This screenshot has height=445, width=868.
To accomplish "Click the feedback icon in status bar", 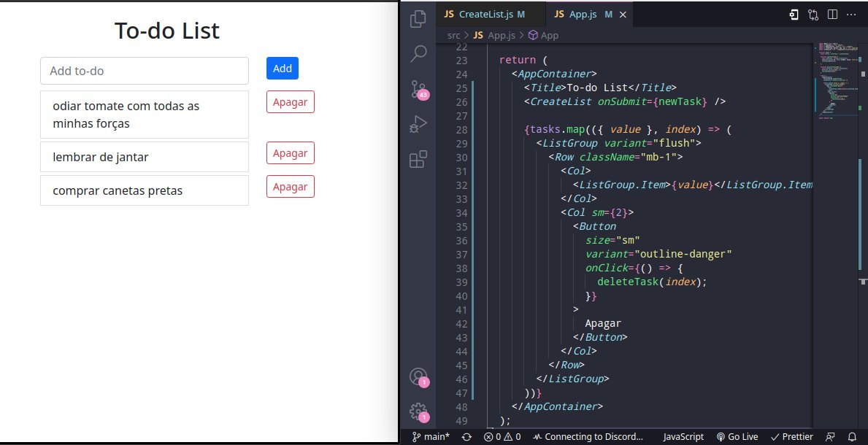I will pyautogui.click(x=830, y=437).
